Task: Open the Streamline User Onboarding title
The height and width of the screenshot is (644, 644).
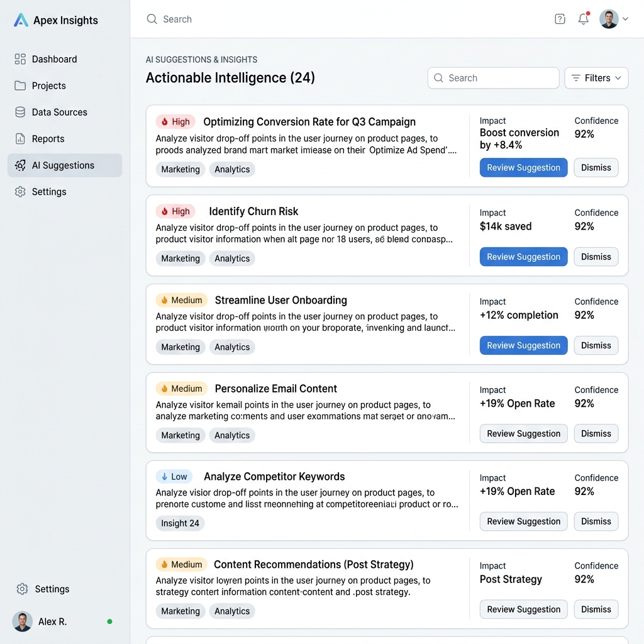Action: pos(281,300)
